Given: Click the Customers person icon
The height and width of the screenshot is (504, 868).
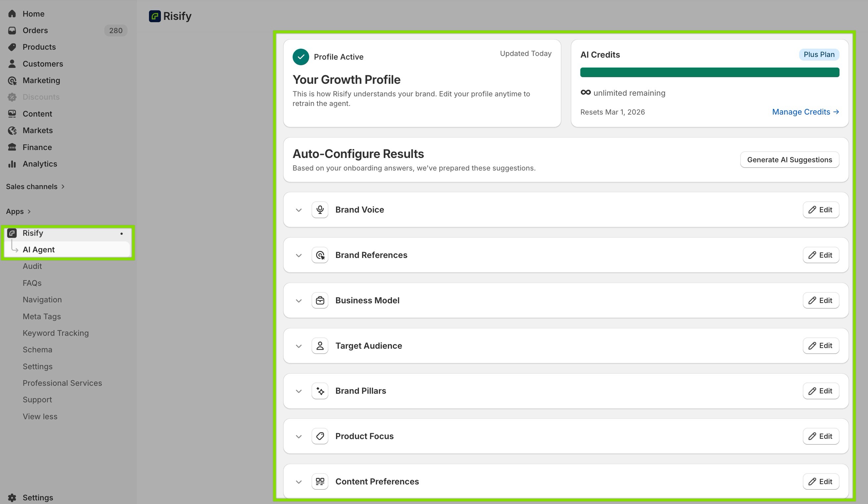Looking at the screenshot, I should pyautogui.click(x=12, y=64).
